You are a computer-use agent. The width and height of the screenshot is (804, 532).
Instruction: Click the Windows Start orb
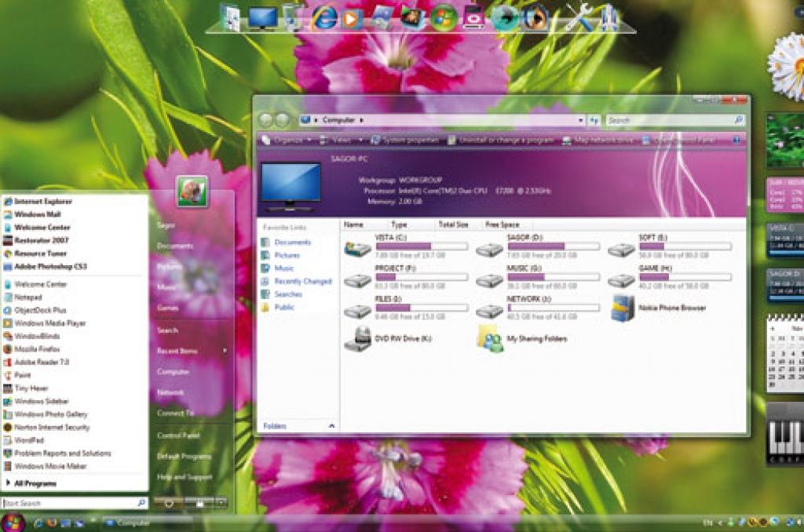(x=13, y=521)
